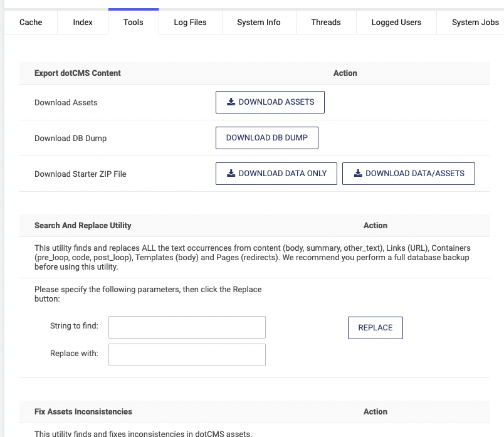This screenshot has height=437, width=504.
Task: Click the download icon in Download Data Only button
Action: click(x=231, y=174)
